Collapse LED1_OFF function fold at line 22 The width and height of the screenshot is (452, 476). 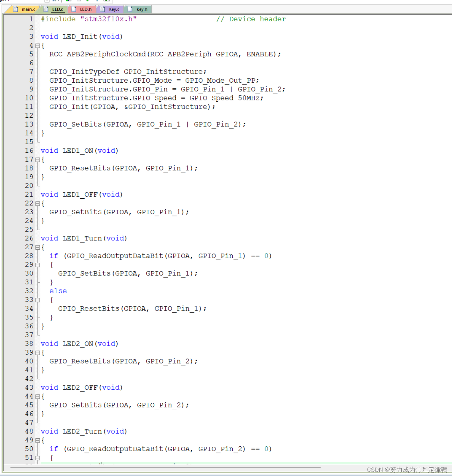click(x=38, y=203)
